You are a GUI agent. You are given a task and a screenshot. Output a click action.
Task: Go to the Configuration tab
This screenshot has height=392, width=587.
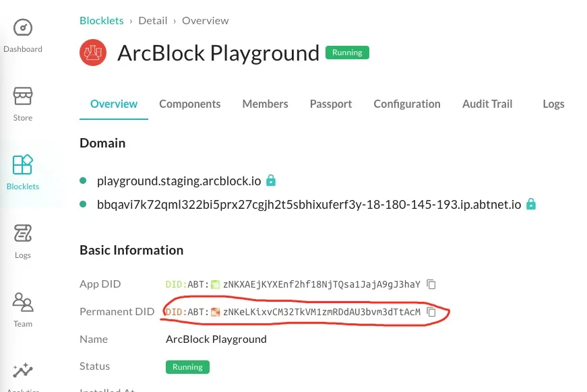click(x=407, y=104)
